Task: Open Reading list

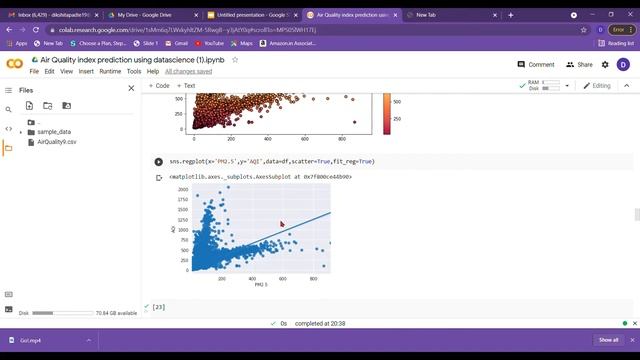Action: coord(616,43)
